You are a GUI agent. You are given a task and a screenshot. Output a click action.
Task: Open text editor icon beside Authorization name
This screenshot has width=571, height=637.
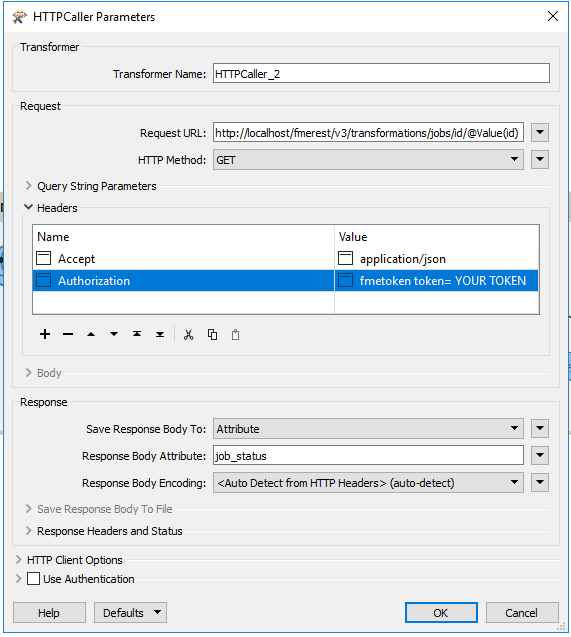click(43, 280)
